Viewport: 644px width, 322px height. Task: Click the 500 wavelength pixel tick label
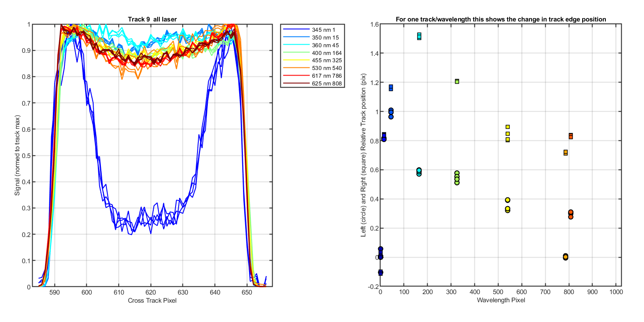(498, 293)
